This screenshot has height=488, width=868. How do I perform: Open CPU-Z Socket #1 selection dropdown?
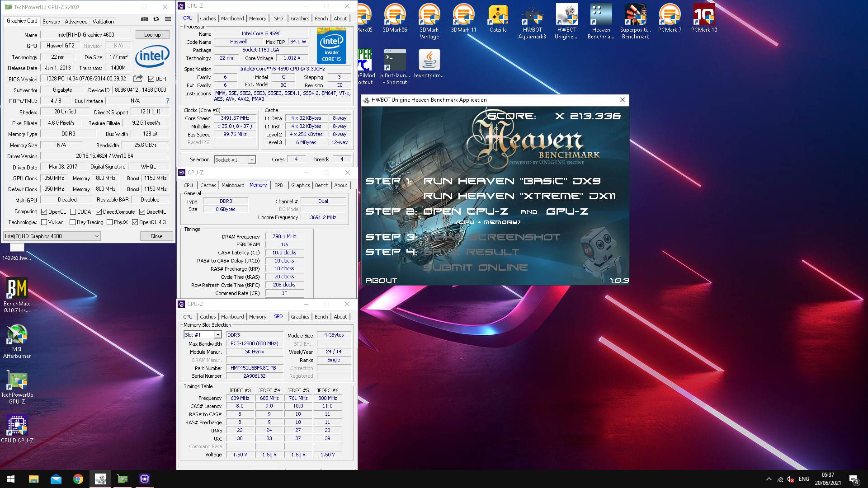point(235,160)
